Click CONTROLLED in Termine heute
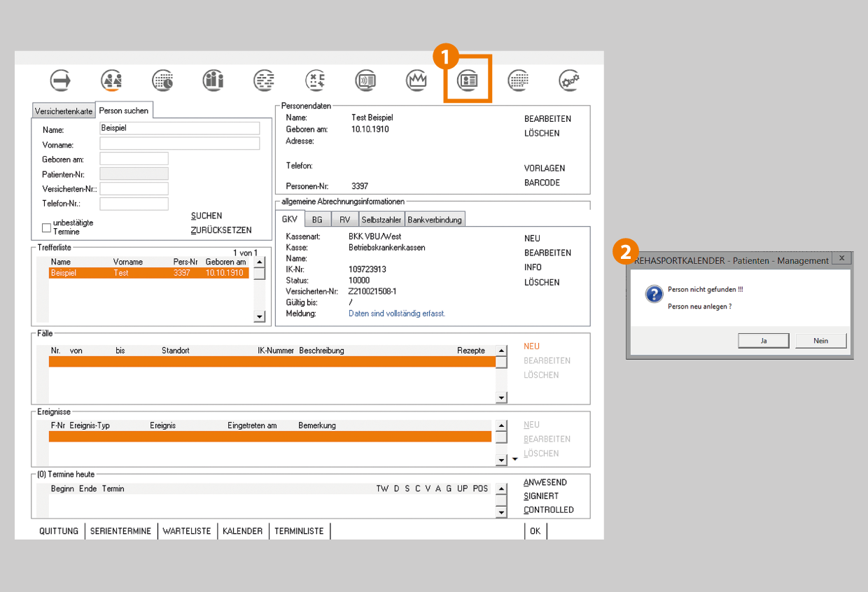The image size is (868, 592). (549, 510)
